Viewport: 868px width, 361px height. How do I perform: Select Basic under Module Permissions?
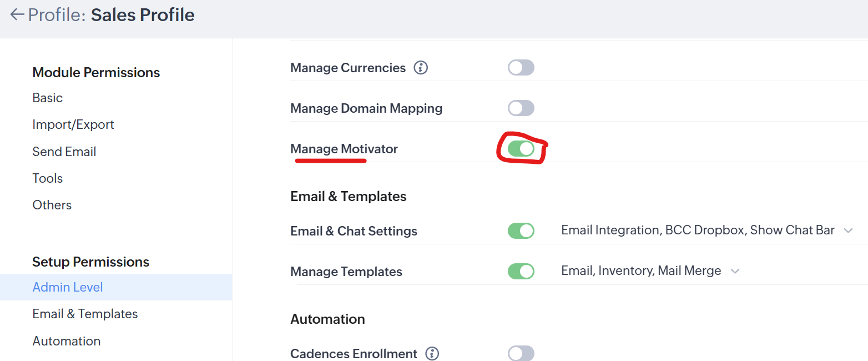point(48,98)
